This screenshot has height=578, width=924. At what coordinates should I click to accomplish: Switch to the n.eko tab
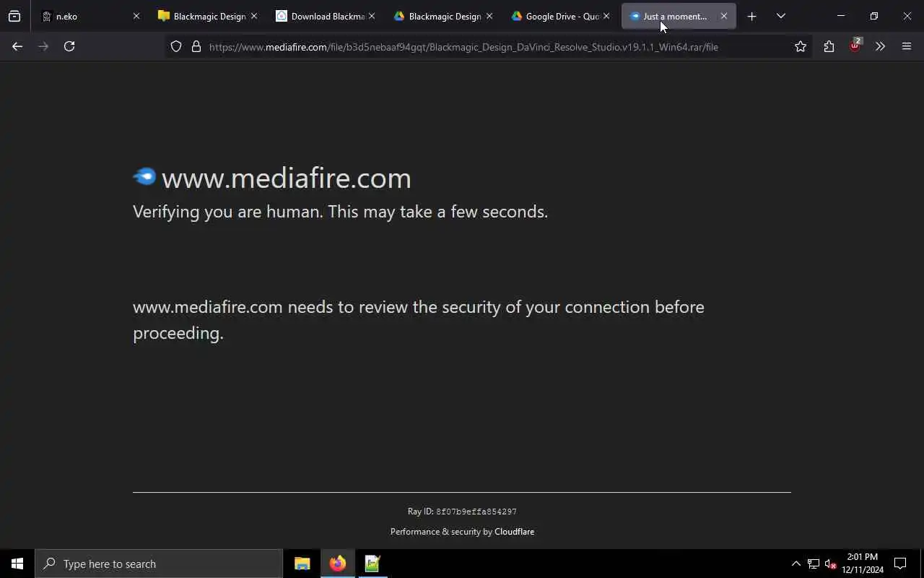[90, 16]
